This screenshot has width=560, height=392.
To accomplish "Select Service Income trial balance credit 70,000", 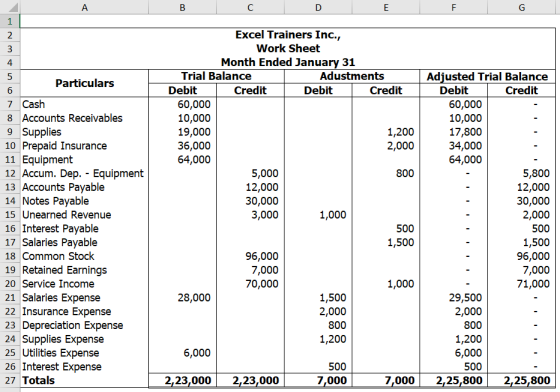I will (250, 284).
